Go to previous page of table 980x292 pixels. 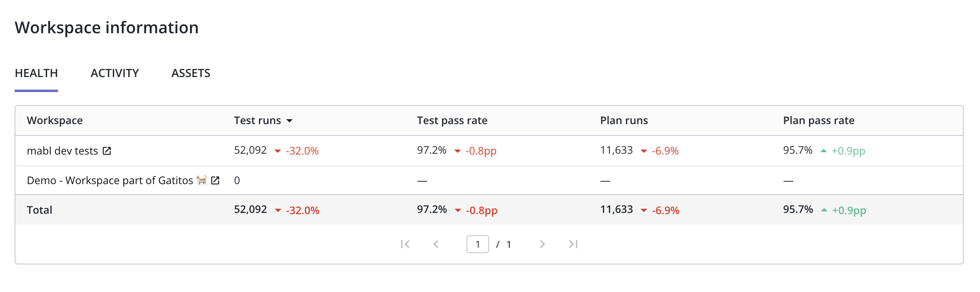pyautogui.click(x=436, y=244)
